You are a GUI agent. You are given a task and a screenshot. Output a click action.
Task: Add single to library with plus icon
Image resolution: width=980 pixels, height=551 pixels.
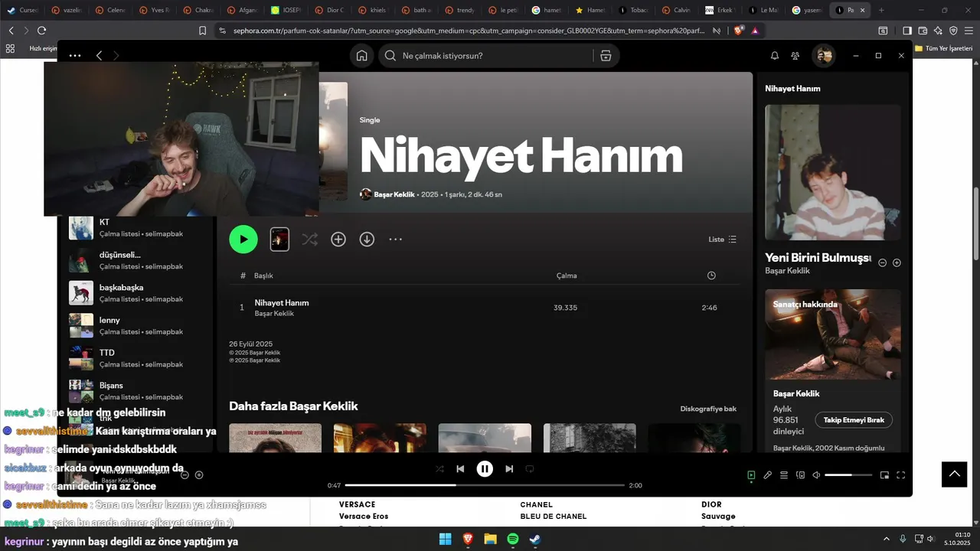tap(338, 240)
